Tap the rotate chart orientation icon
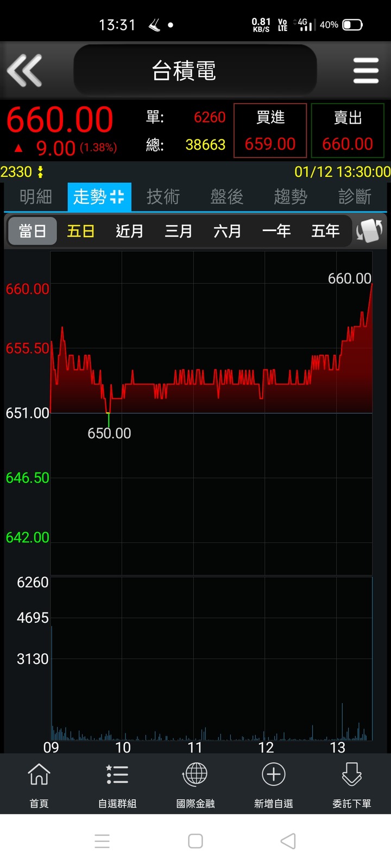 coord(370,230)
